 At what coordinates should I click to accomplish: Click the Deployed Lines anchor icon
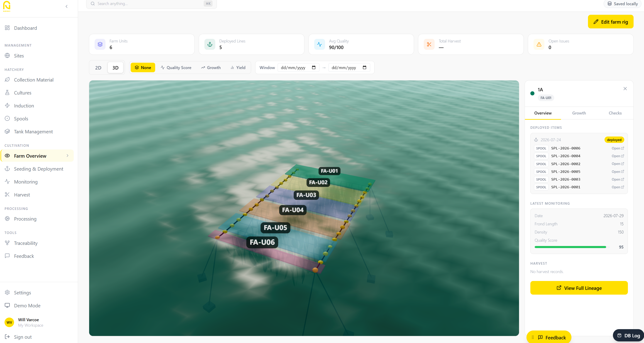(x=210, y=44)
